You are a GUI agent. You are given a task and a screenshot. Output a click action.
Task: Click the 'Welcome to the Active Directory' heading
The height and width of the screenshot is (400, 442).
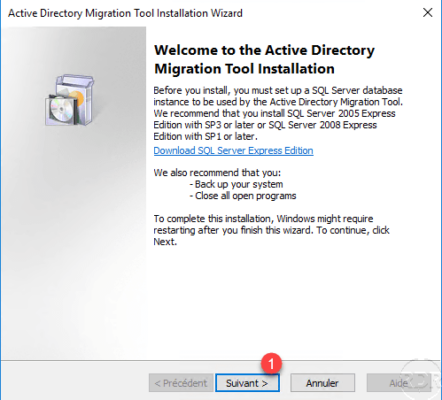264,59
